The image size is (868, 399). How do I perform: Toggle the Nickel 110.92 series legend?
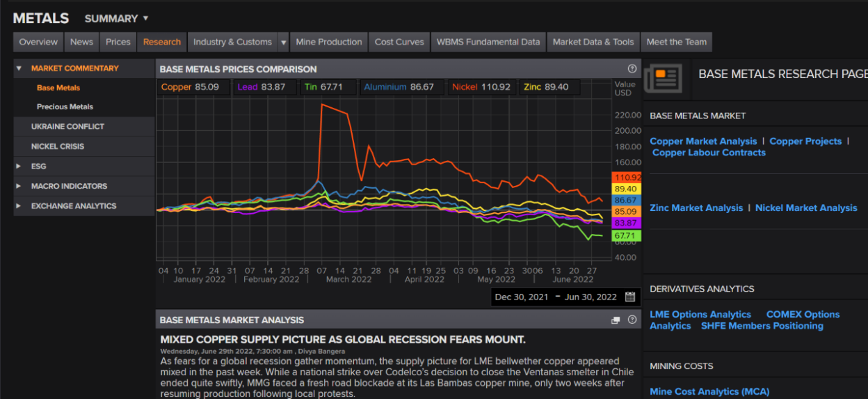point(481,87)
